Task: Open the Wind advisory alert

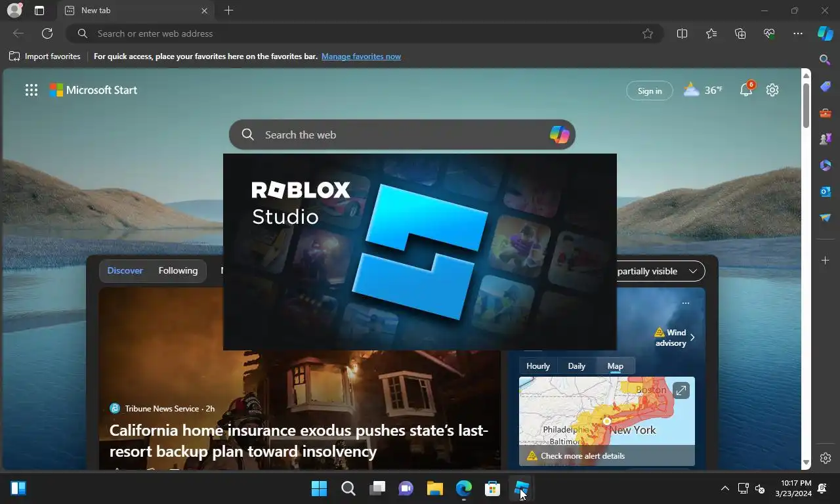Action: click(671, 337)
